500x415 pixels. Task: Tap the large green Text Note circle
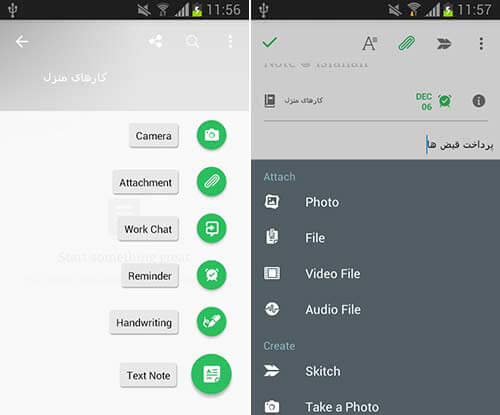[211, 374]
